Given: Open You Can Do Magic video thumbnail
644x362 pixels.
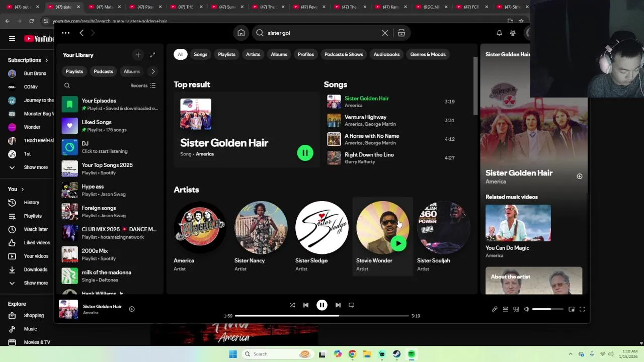Looking at the screenshot, I should click(518, 223).
